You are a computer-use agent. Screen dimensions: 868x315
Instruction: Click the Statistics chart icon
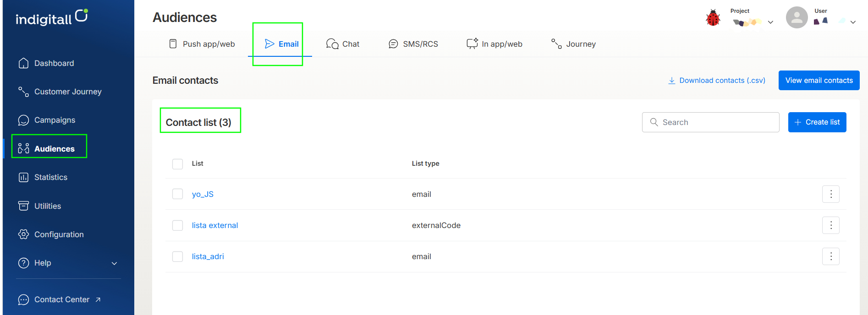pos(23,177)
